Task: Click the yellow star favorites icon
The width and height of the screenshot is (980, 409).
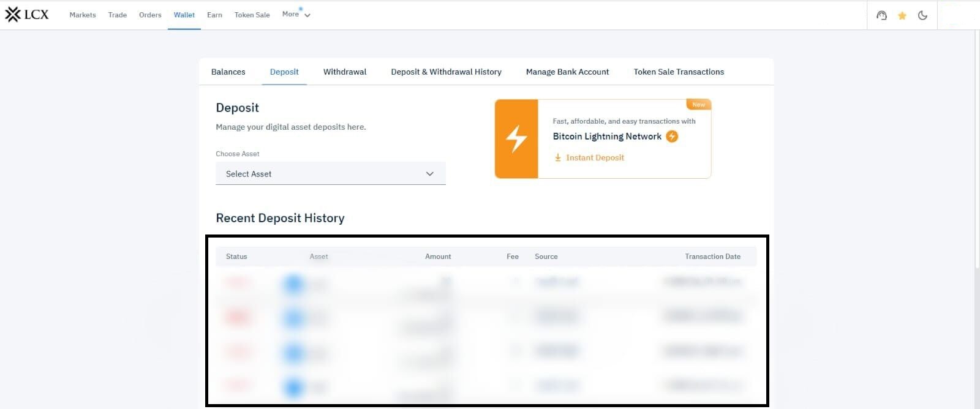Action: (x=902, y=15)
